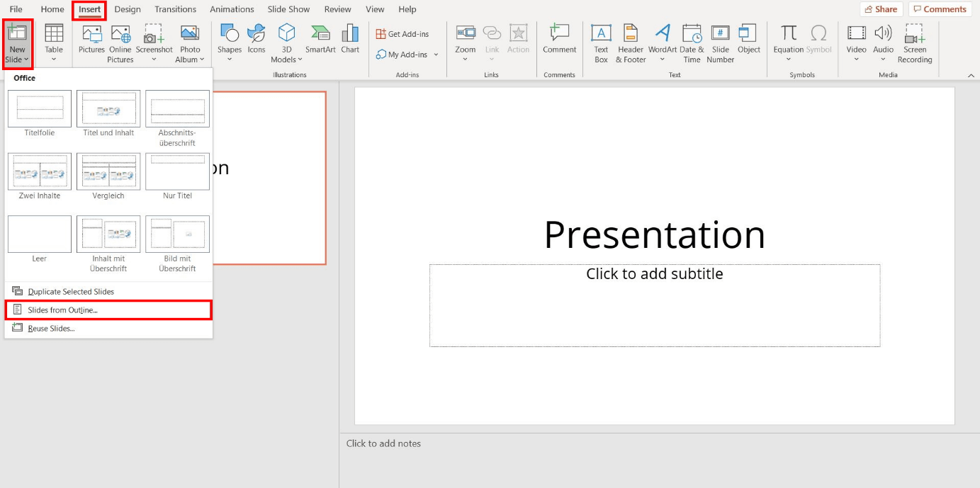Click the Presentation title text
Viewport: 980px width, 488px height.
tap(655, 235)
